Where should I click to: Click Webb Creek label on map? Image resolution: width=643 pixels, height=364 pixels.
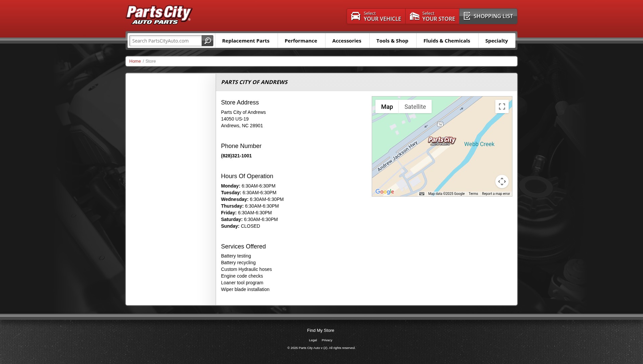479,144
